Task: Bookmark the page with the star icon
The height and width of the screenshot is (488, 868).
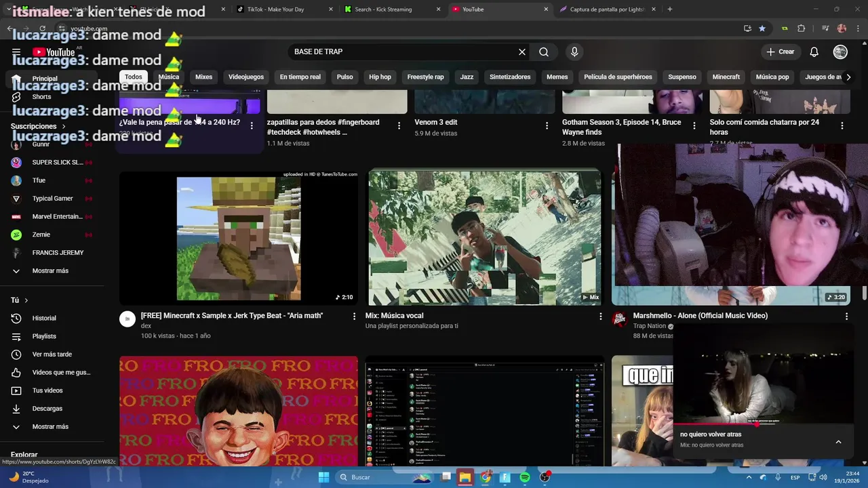Action: 762,28
